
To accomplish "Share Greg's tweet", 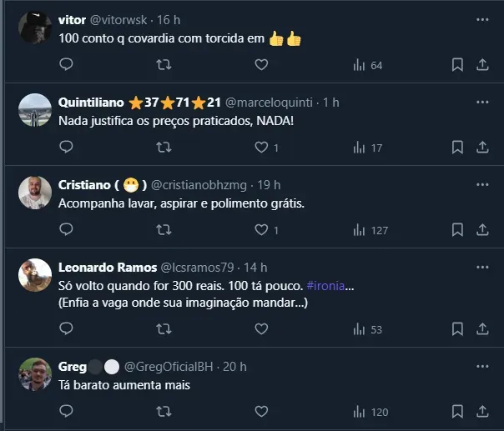I will click(482, 411).
